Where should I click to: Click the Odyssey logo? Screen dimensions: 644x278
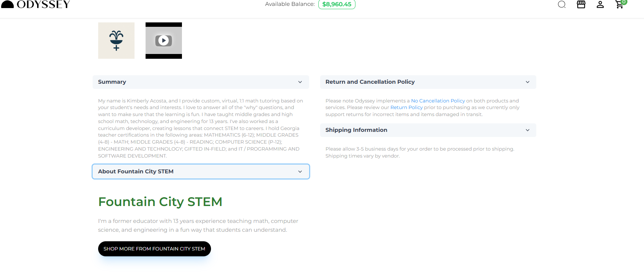click(x=36, y=4)
